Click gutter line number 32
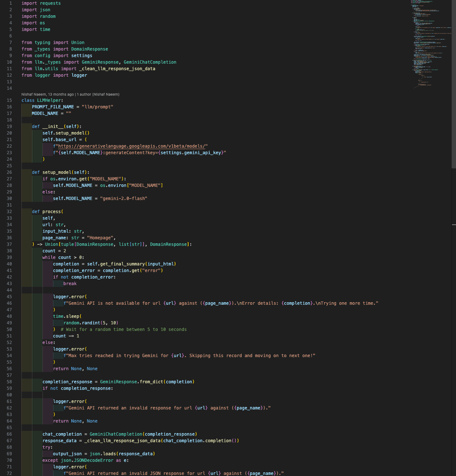Screen dimensions: 456x476 (9, 212)
